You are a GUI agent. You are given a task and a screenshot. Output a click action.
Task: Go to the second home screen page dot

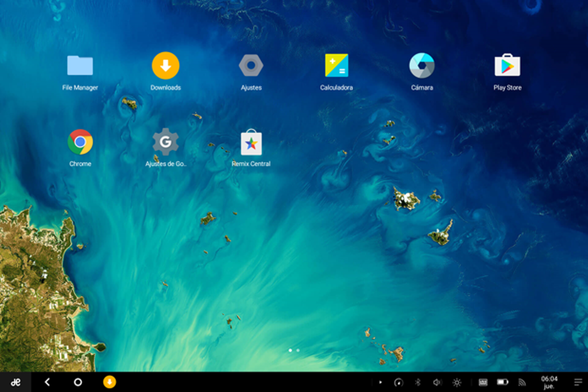point(298,350)
